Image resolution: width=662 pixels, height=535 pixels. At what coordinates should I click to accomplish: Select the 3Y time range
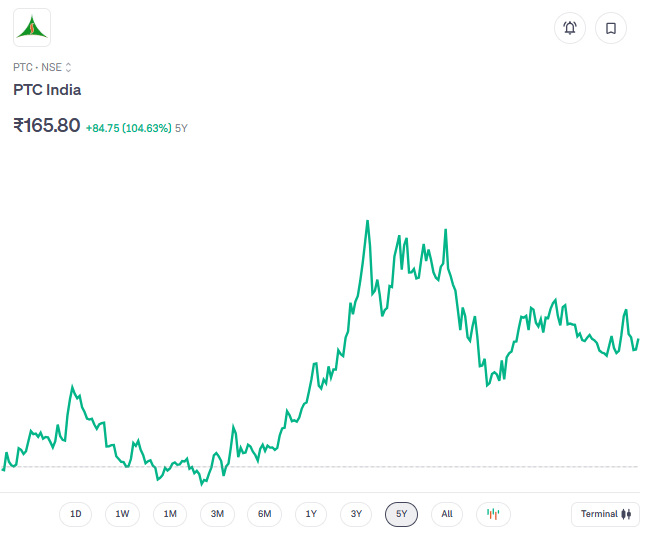point(356,514)
